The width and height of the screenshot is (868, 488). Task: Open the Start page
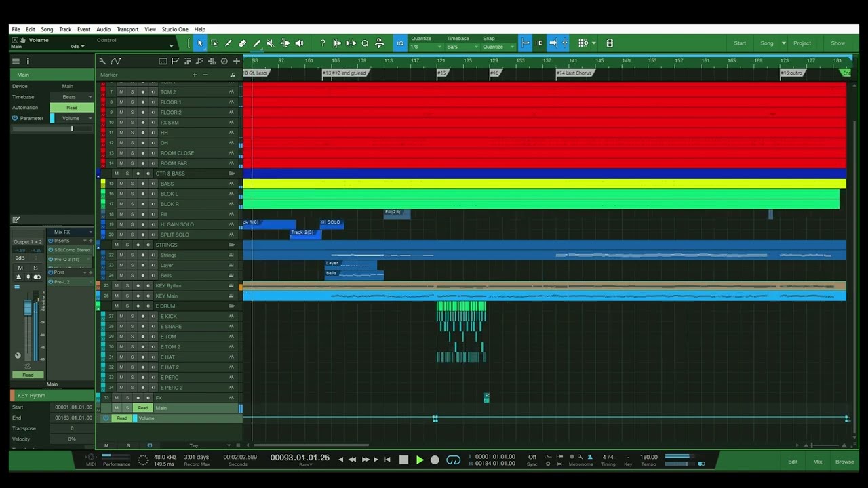(x=740, y=43)
